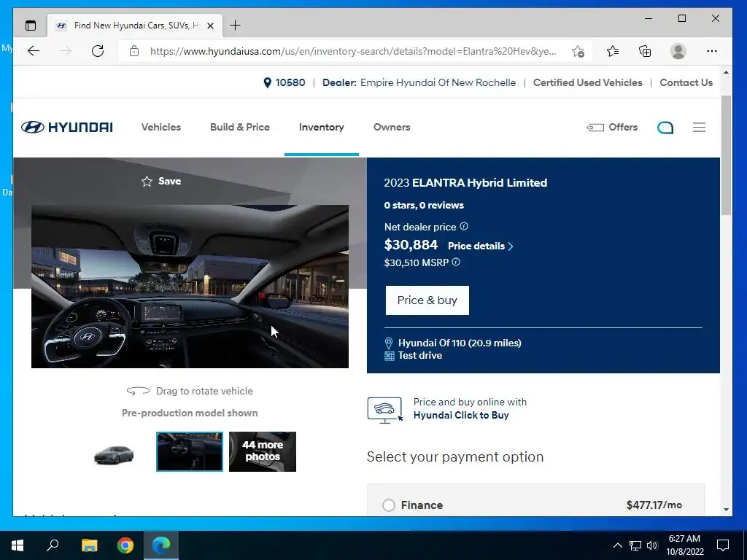Open the Favorites list
The width and height of the screenshot is (747, 560).
point(613,51)
